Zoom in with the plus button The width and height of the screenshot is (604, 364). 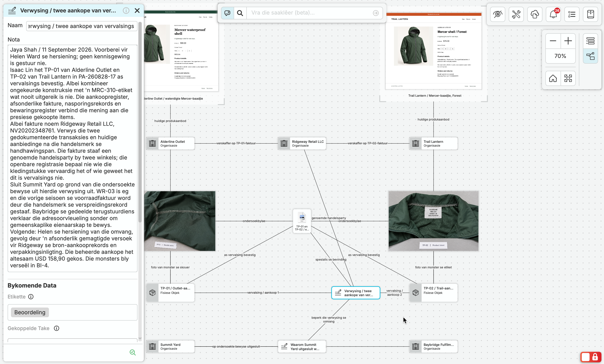pyautogui.click(x=568, y=41)
